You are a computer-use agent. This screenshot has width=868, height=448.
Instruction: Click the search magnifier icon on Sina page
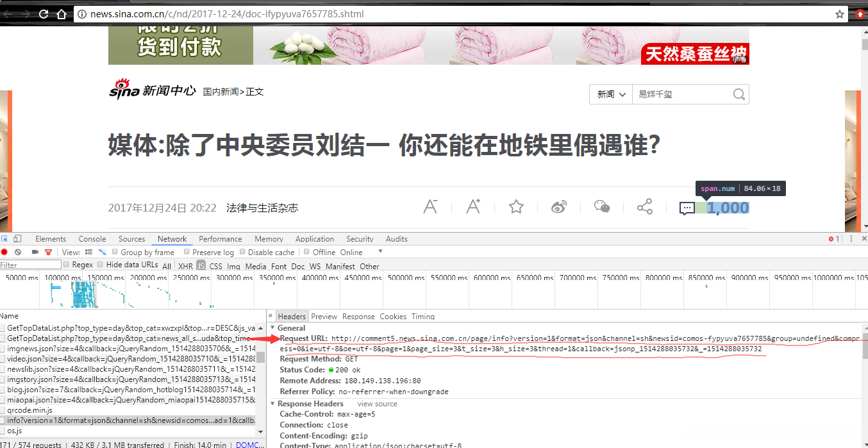tap(739, 94)
